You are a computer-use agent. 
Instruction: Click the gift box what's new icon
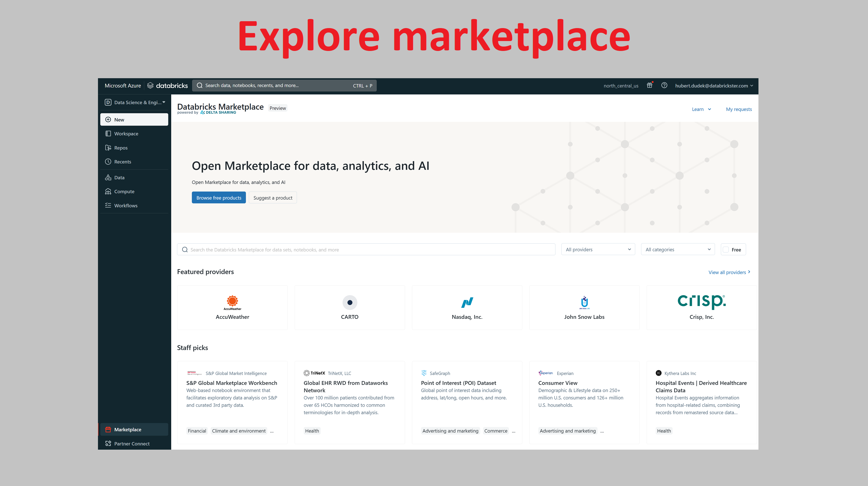[x=649, y=85]
